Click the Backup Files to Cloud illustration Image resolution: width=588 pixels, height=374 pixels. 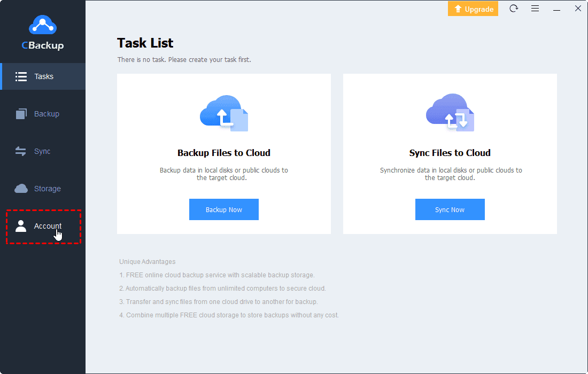pos(224,113)
